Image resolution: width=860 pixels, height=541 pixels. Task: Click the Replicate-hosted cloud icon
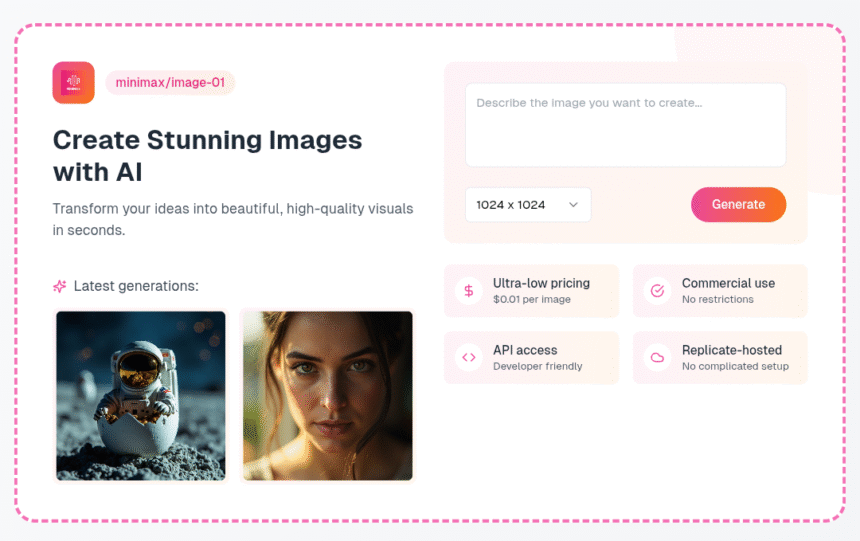click(657, 358)
